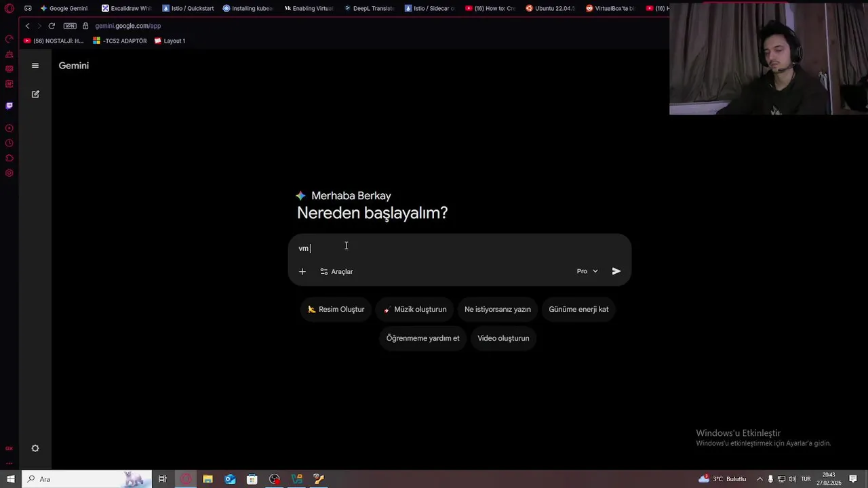
Task: Click the gemini.google.com/app address bar
Action: click(x=128, y=26)
